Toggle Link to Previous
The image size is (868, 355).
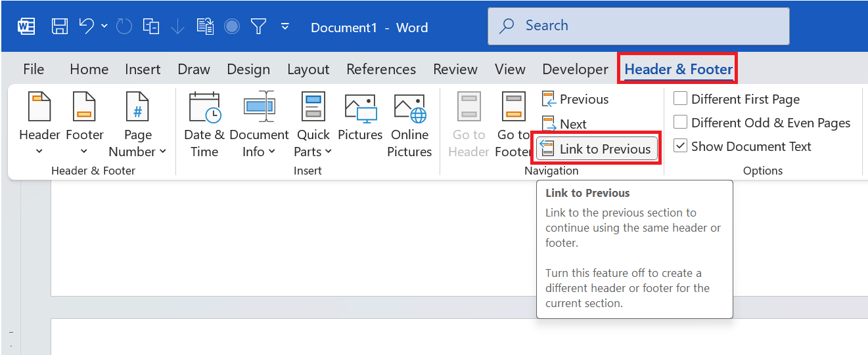(597, 149)
